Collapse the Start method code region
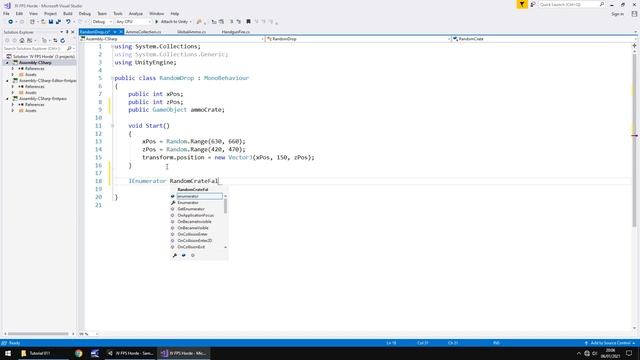The width and height of the screenshot is (640, 360). click(112, 126)
